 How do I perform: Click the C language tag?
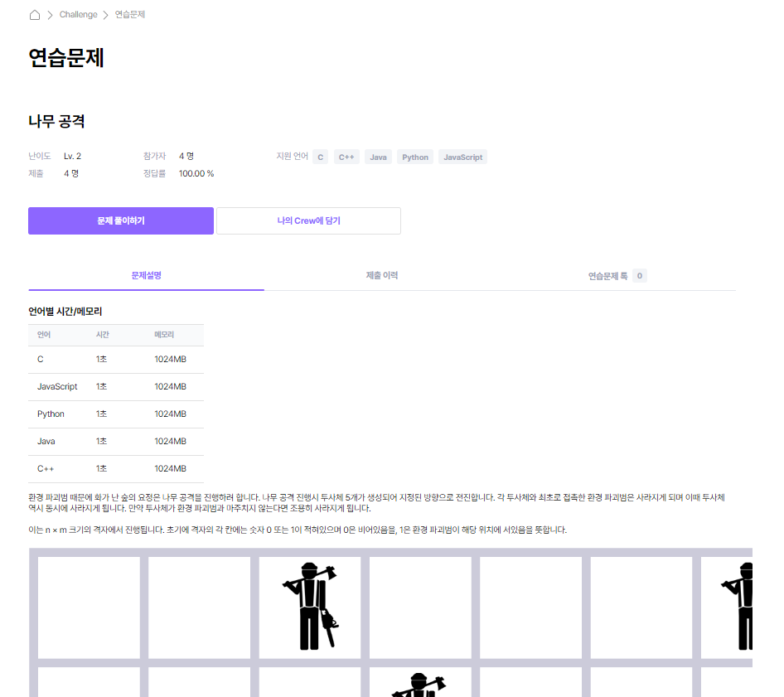(x=321, y=157)
